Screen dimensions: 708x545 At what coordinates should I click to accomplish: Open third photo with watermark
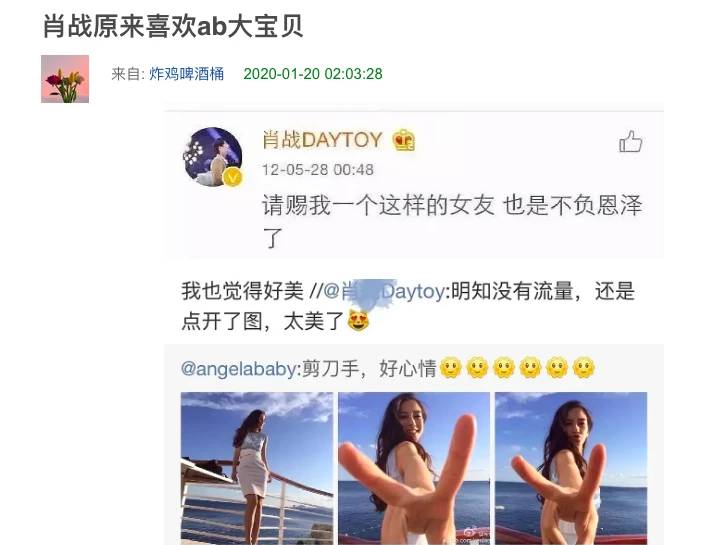(x=571, y=468)
